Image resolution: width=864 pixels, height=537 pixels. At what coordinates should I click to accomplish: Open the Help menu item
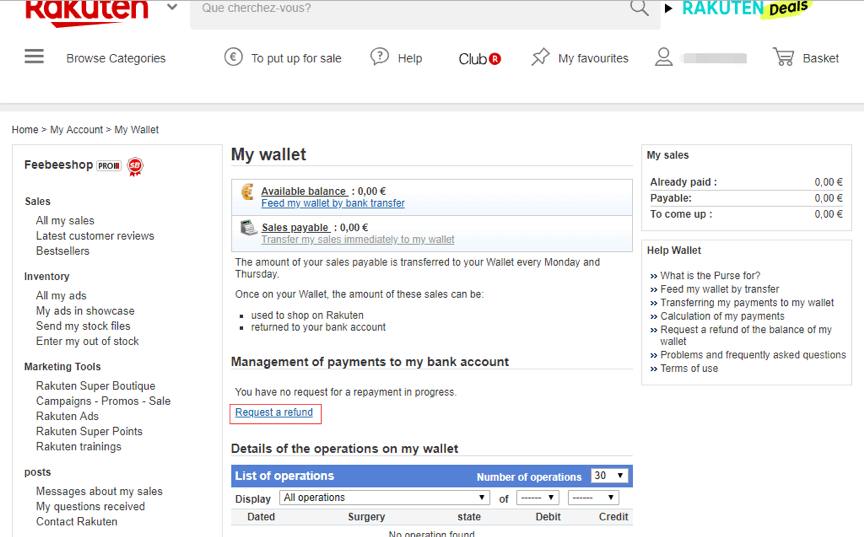click(410, 58)
